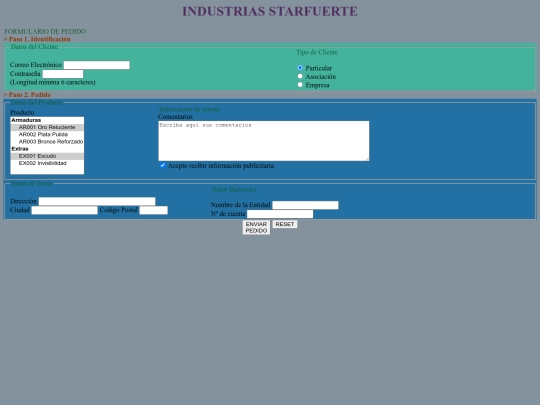Select the Particular client type radio
Viewport: 540px width, 405px height.
(300, 68)
